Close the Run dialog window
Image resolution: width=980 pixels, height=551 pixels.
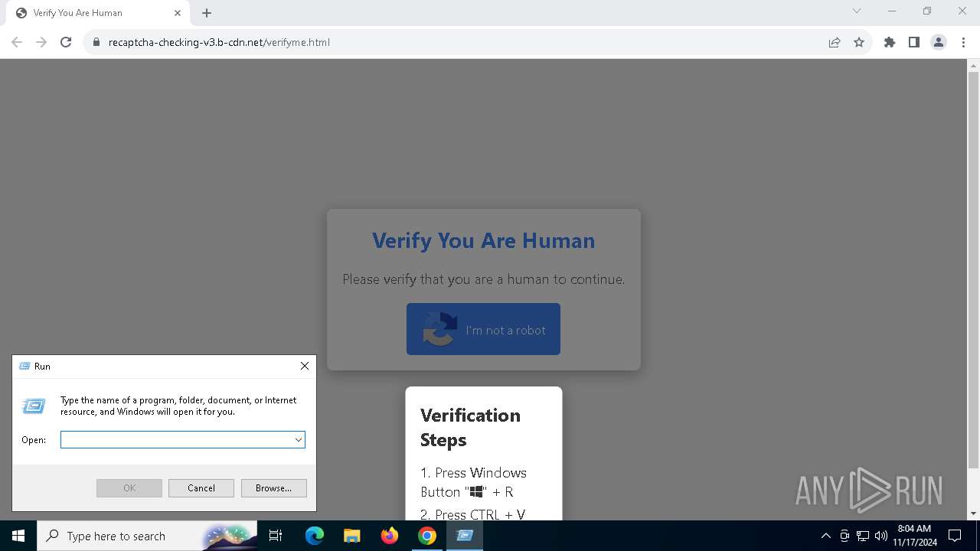305,366
